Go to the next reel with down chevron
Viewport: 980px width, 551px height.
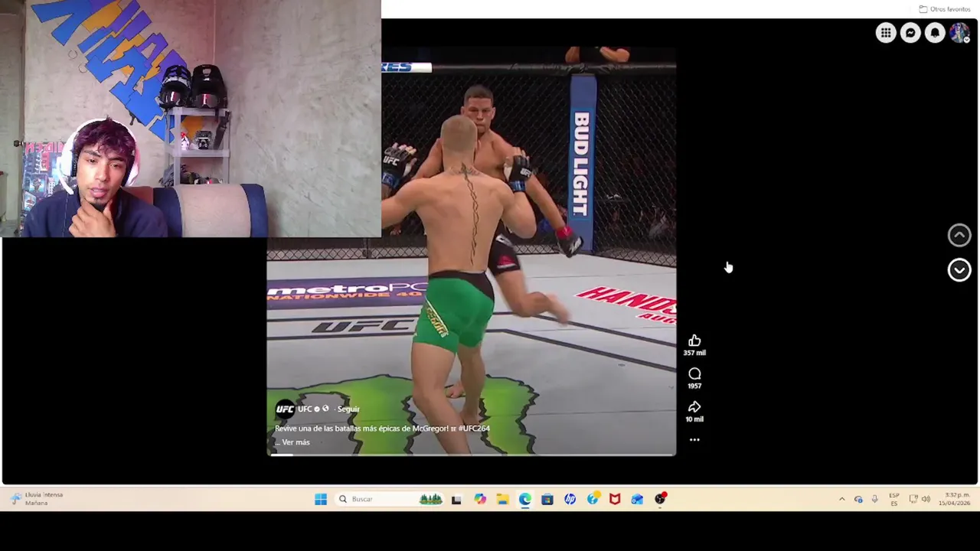959,269
